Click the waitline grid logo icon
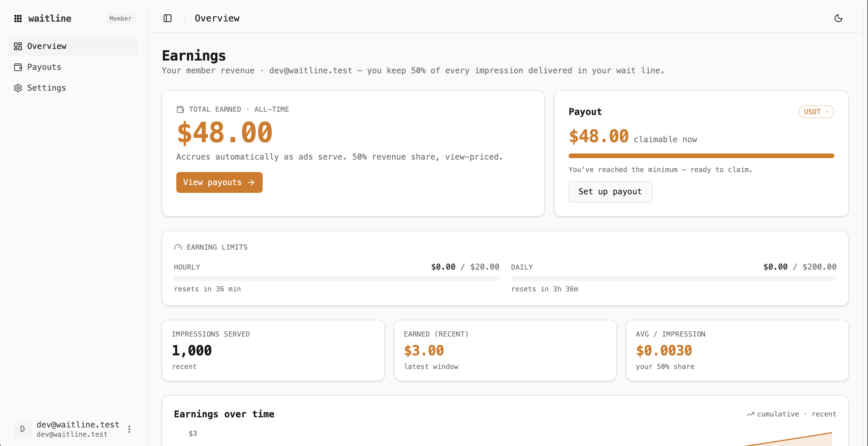Image resolution: width=868 pixels, height=446 pixels. [x=18, y=19]
